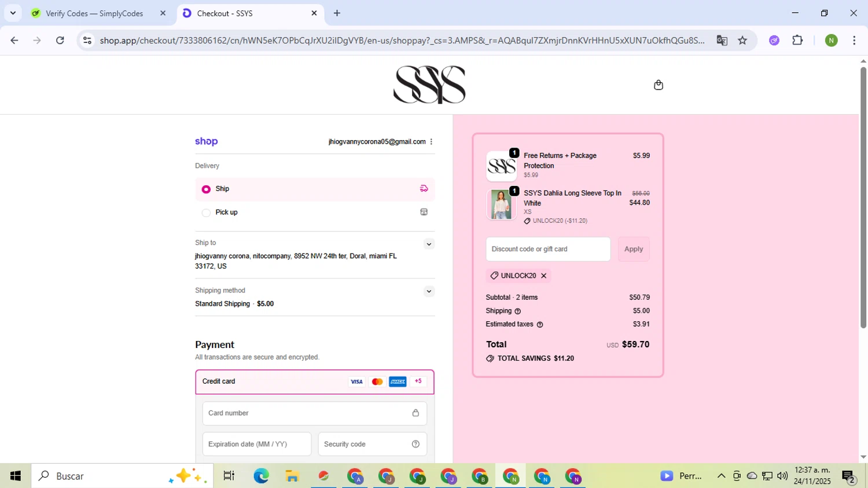
Task: Close the Checkout - SSYS tab
Action: click(x=314, y=13)
